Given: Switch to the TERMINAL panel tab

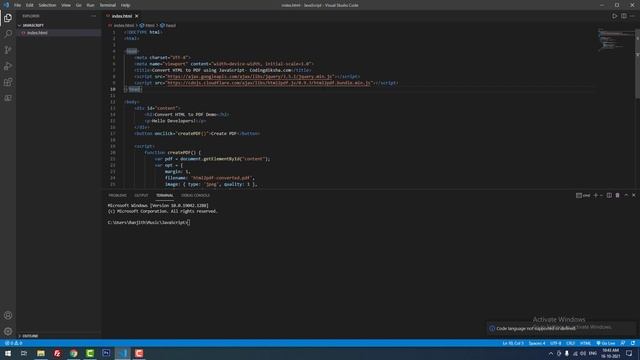Looking at the screenshot, I should pyautogui.click(x=165, y=196).
